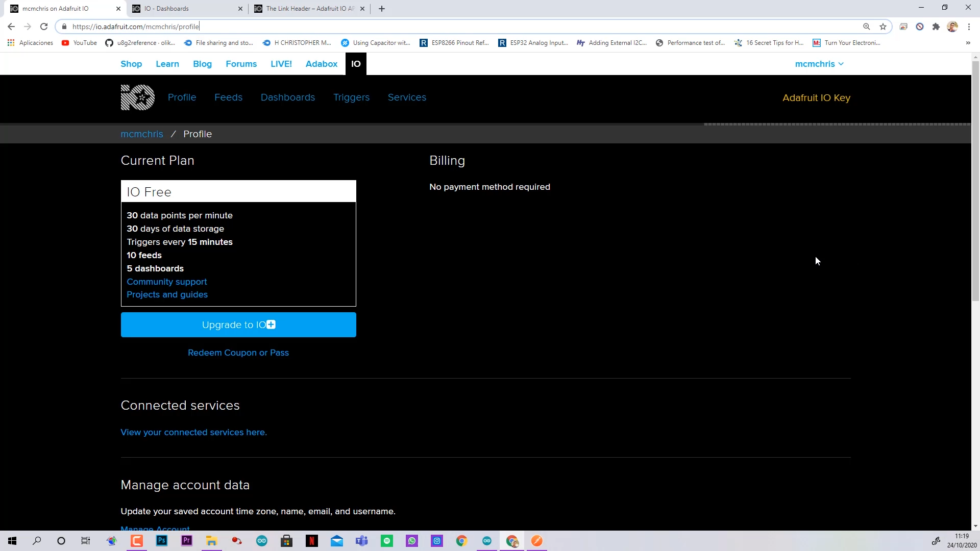The height and width of the screenshot is (551, 980).
Task: Open a new browser tab with plus icon
Action: (382, 9)
